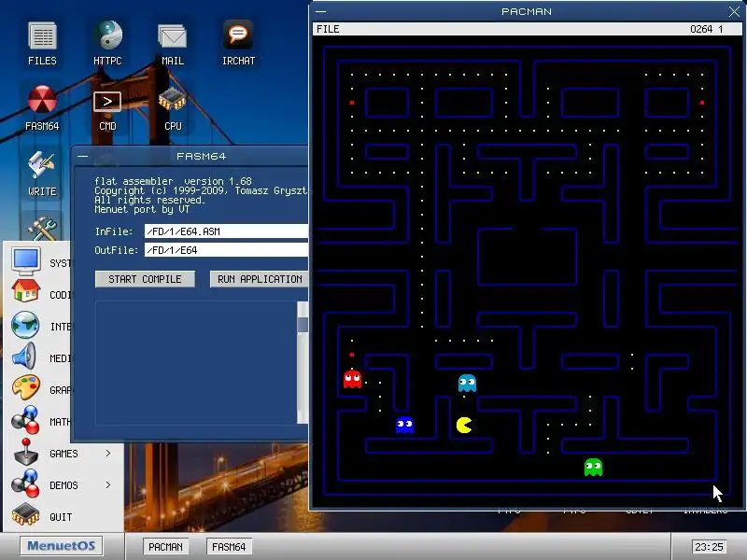
Task: Open the DEMOS menu entry
Action: 63,485
